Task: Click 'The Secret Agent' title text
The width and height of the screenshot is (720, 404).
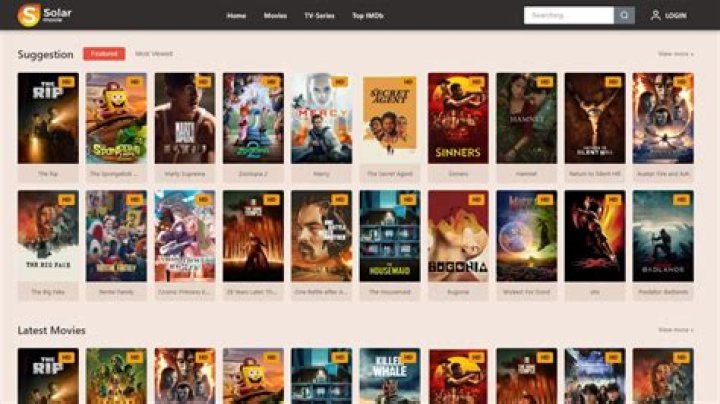Action: click(x=389, y=174)
